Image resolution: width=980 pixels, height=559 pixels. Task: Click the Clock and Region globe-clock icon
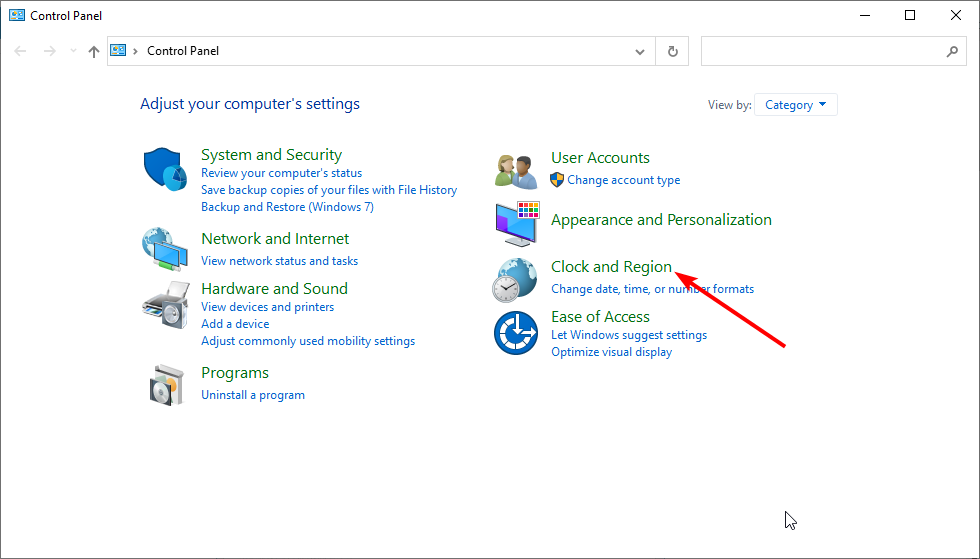click(x=514, y=280)
